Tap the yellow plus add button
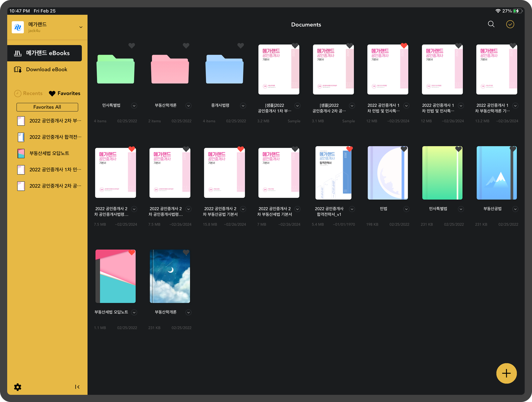532x402 pixels. pyautogui.click(x=506, y=373)
